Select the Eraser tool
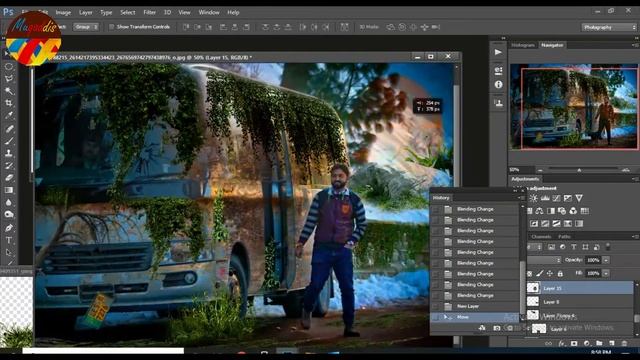This screenshot has width=640, height=360. [9, 178]
